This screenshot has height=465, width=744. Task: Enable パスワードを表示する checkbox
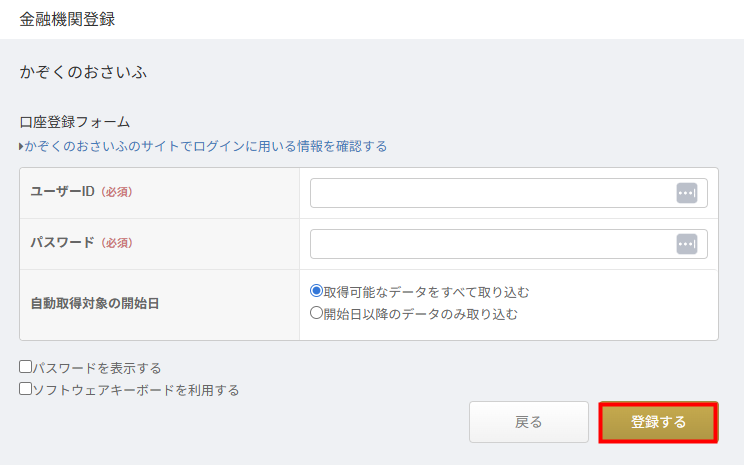[26, 366]
